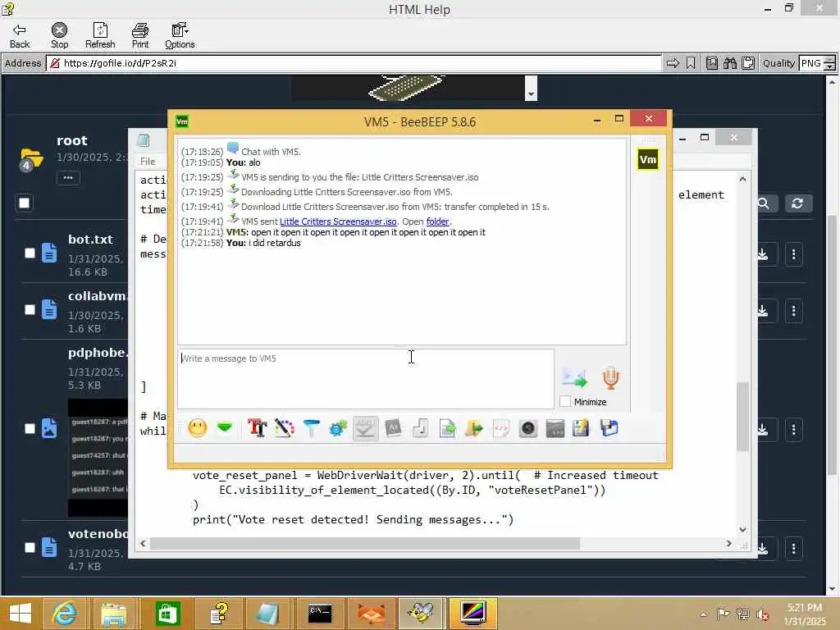Viewport: 840px width, 630px height.
Task: Open more options for bot.txt row
Action: click(794, 254)
